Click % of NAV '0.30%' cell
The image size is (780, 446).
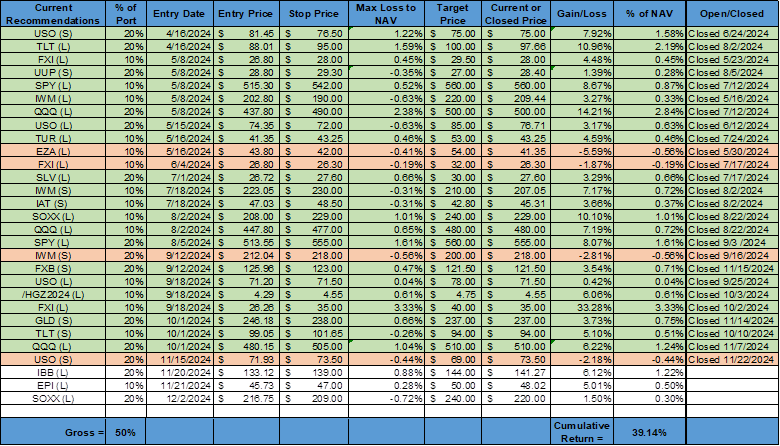tap(650, 398)
